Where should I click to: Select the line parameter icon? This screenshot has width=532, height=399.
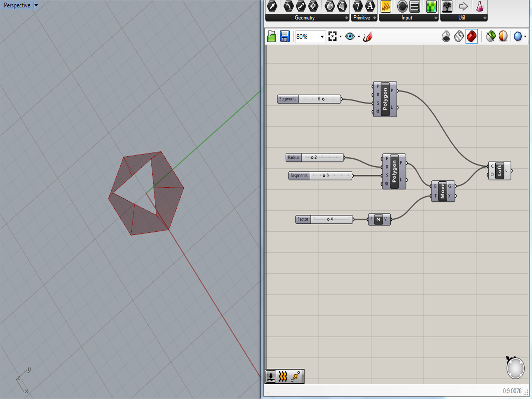coord(301,6)
